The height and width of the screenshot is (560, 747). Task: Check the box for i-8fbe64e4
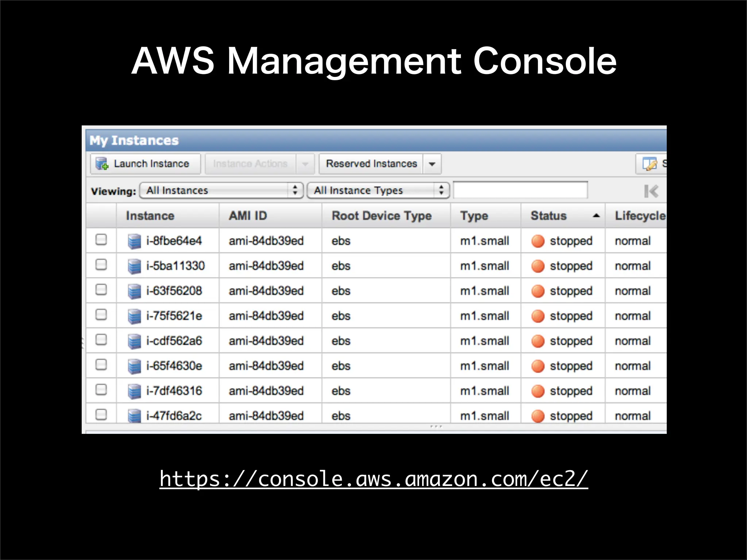(101, 240)
